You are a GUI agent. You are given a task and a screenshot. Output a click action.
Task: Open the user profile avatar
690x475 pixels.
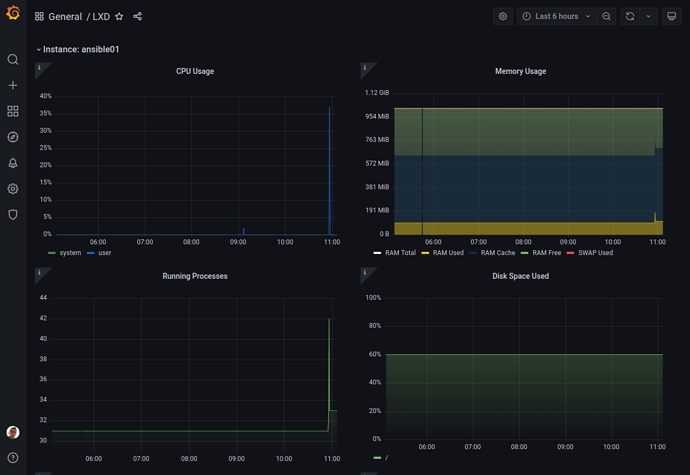(13, 432)
